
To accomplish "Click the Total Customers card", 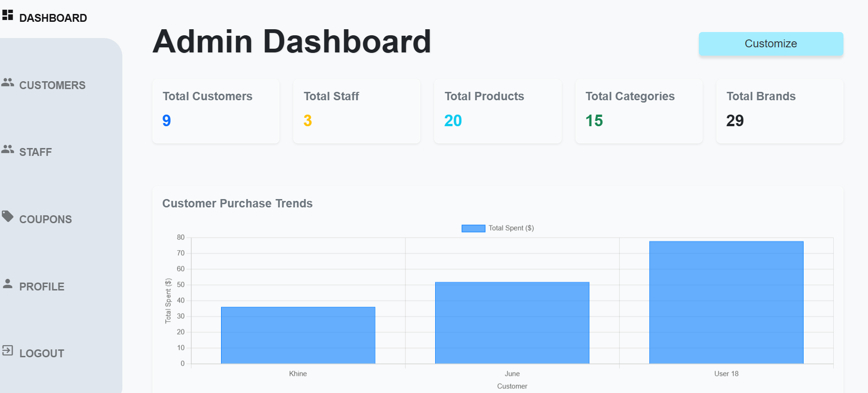I will coord(216,111).
